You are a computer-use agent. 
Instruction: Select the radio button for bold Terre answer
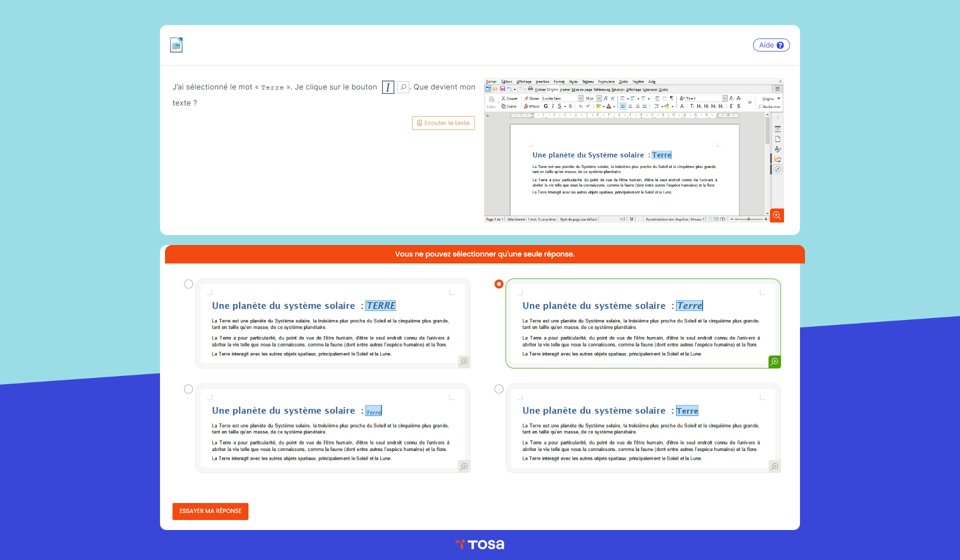[x=499, y=389]
